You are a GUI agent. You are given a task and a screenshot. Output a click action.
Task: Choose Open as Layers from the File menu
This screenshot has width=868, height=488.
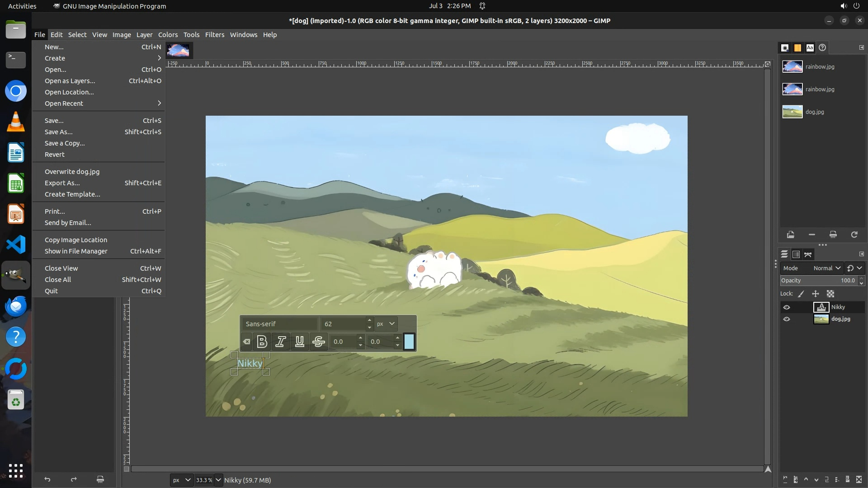(70, 81)
